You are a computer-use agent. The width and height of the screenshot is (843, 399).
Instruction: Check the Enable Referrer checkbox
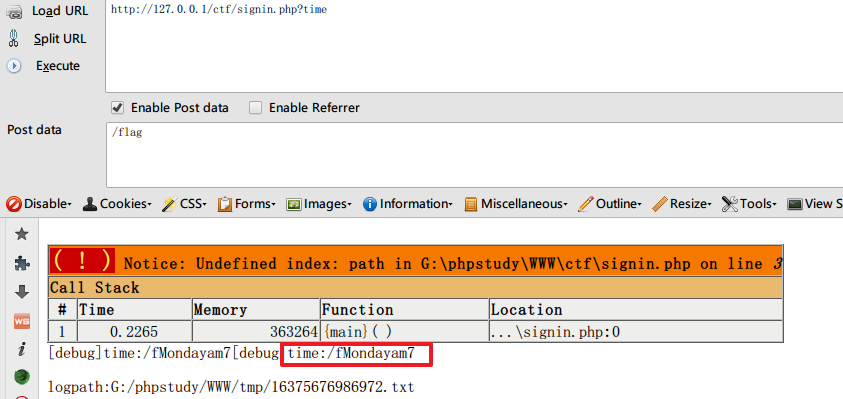point(255,108)
